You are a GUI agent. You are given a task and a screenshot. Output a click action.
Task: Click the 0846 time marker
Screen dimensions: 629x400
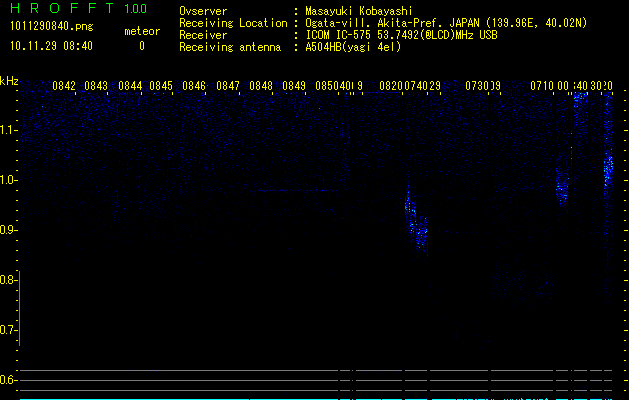pos(194,86)
